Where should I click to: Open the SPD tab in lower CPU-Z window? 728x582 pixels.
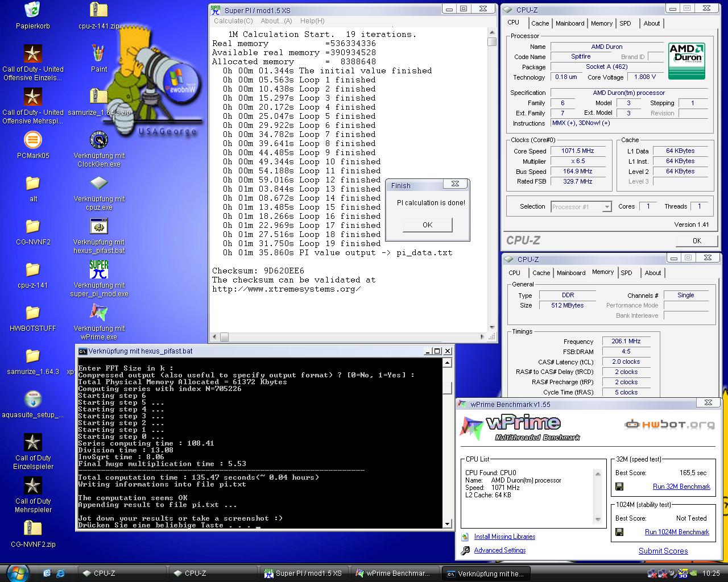pyautogui.click(x=626, y=273)
